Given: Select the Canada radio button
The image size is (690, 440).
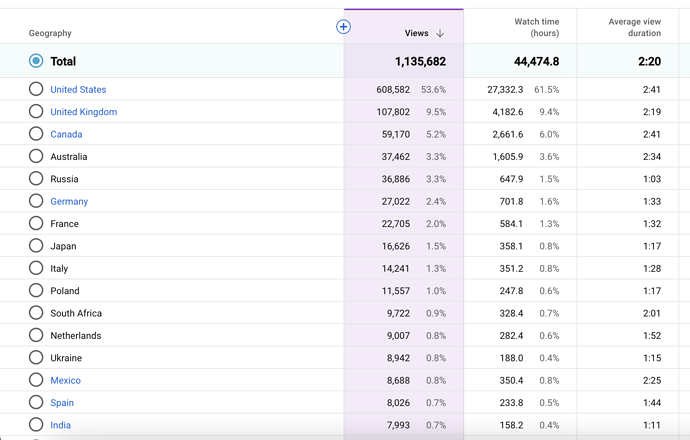Looking at the screenshot, I should pyautogui.click(x=36, y=134).
